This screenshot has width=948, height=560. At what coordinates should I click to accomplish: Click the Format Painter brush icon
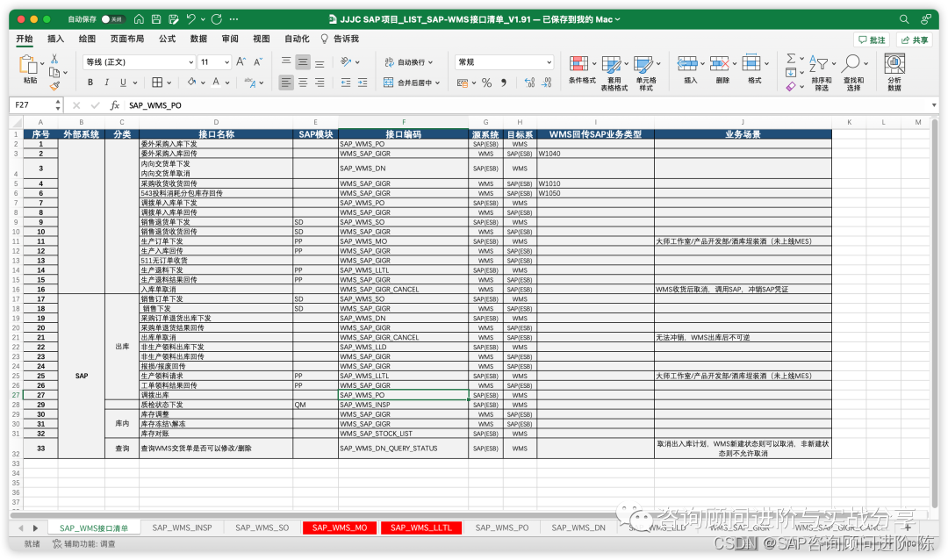54,87
